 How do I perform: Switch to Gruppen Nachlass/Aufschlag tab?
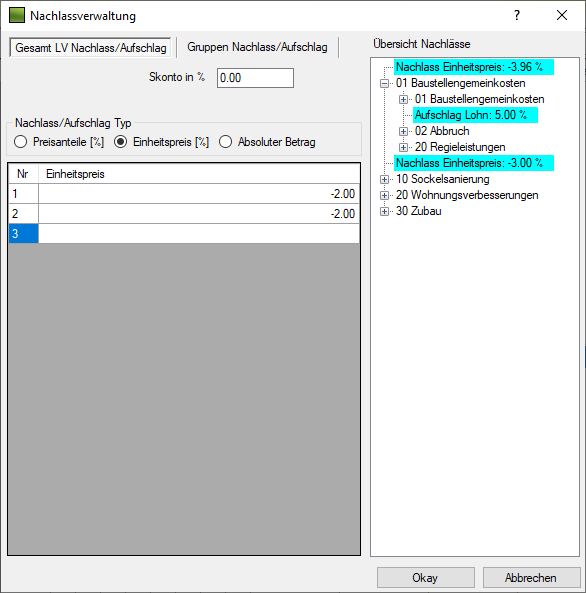(257, 47)
